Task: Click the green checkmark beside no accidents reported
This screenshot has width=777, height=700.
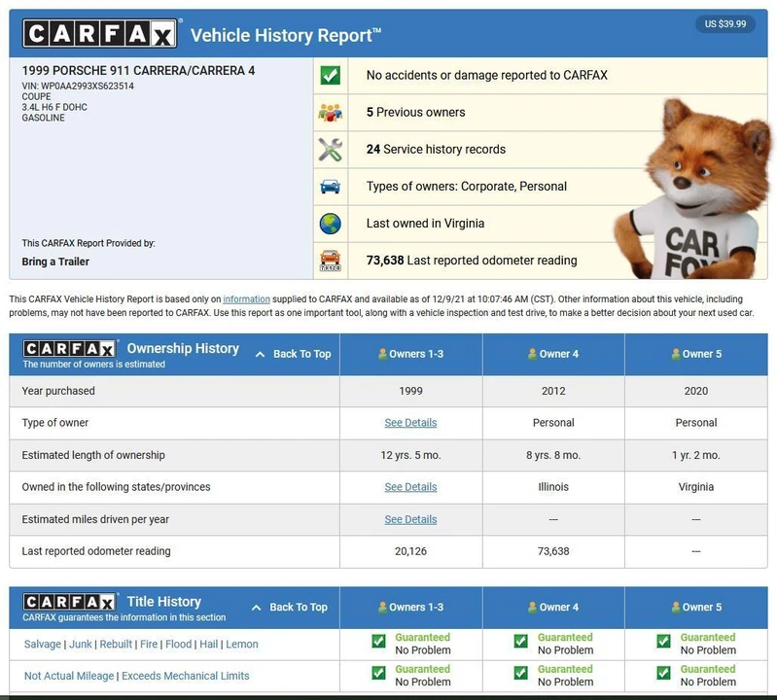Action: tap(330, 75)
